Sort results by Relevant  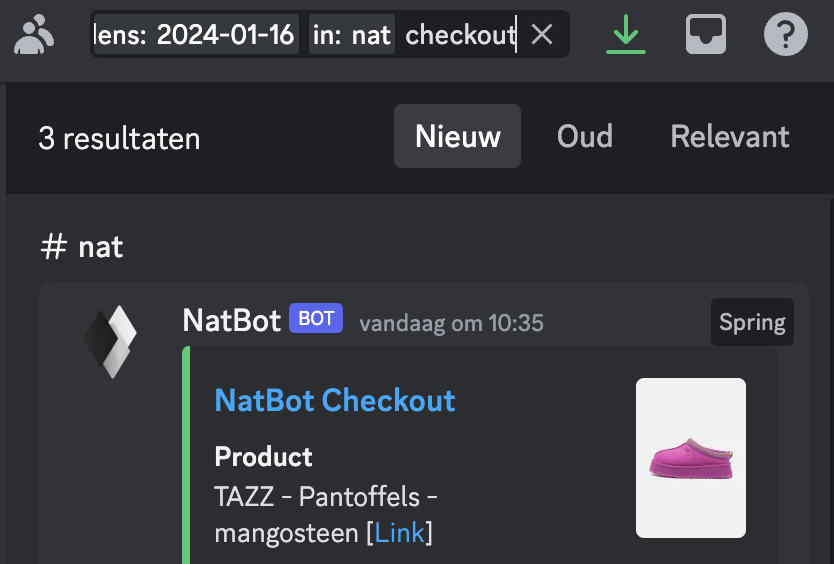pyautogui.click(x=730, y=136)
